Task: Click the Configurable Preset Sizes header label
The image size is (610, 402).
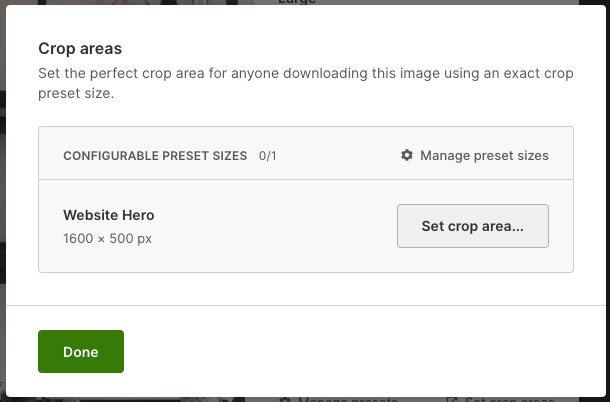Action: pyautogui.click(x=155, y=156)
